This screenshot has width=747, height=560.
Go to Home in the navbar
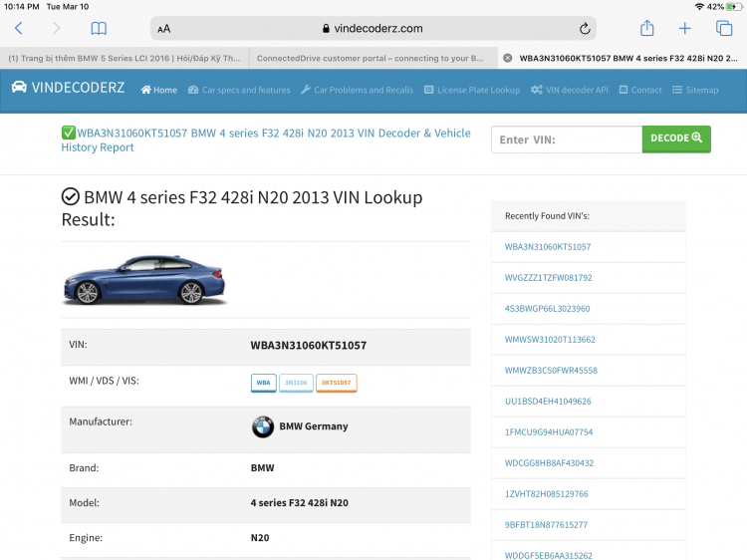coord(159,90)
